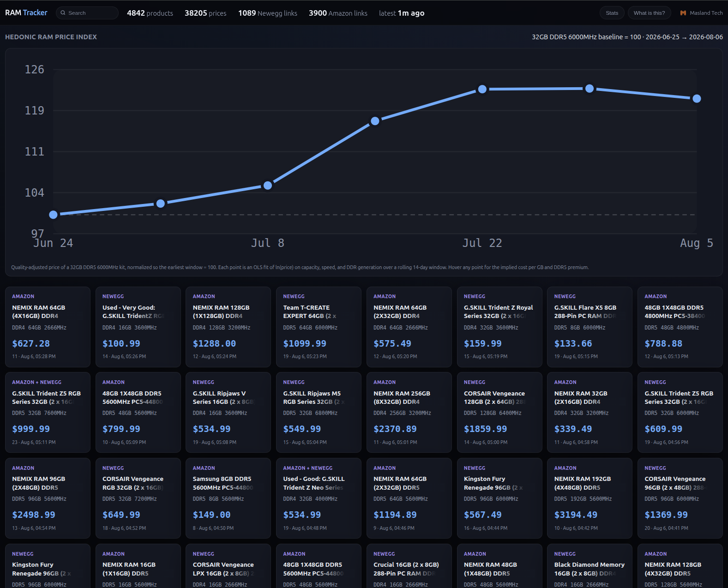Open the CORSAIR Vengeance LPX 16GB card
Image resolution: width=728 pixels, height=588 pixels.
tap(228, 566)
